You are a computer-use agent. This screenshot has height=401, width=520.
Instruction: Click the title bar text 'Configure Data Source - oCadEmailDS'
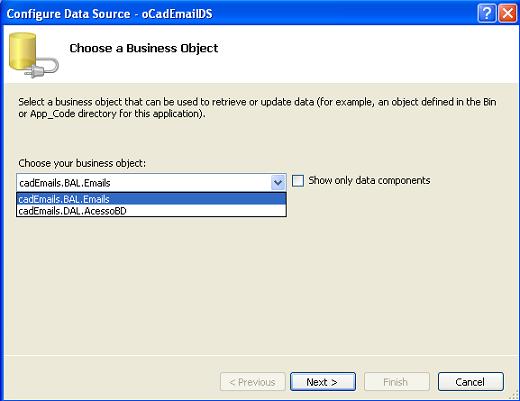[109, 14]
